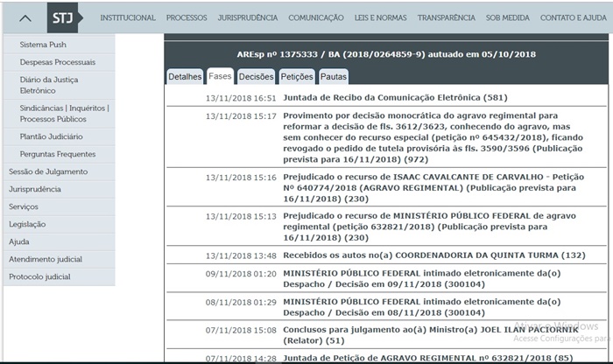The width and height of the screenshot is (613, 364).
Task: Open the Jurisprudência top menu
Action: 248,17
